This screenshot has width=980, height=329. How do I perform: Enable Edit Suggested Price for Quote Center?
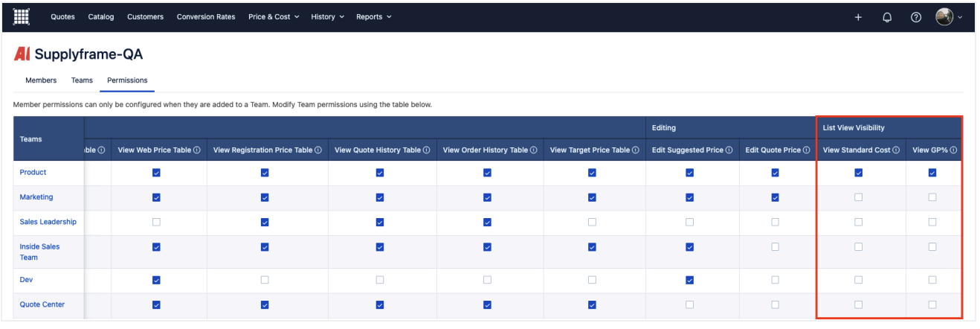click(690, 304)
